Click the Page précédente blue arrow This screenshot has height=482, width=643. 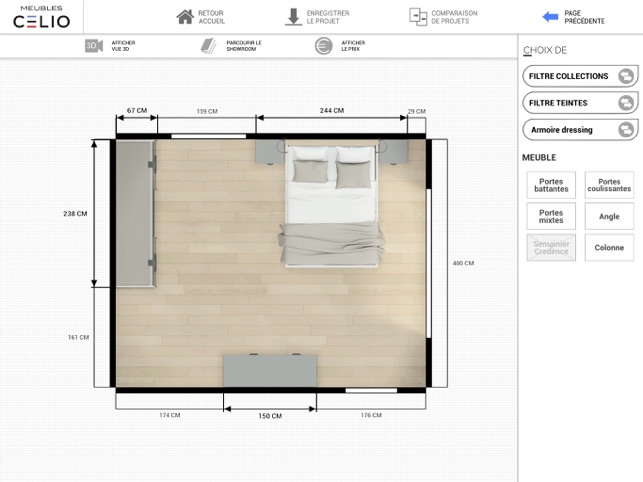pos(550,17)
